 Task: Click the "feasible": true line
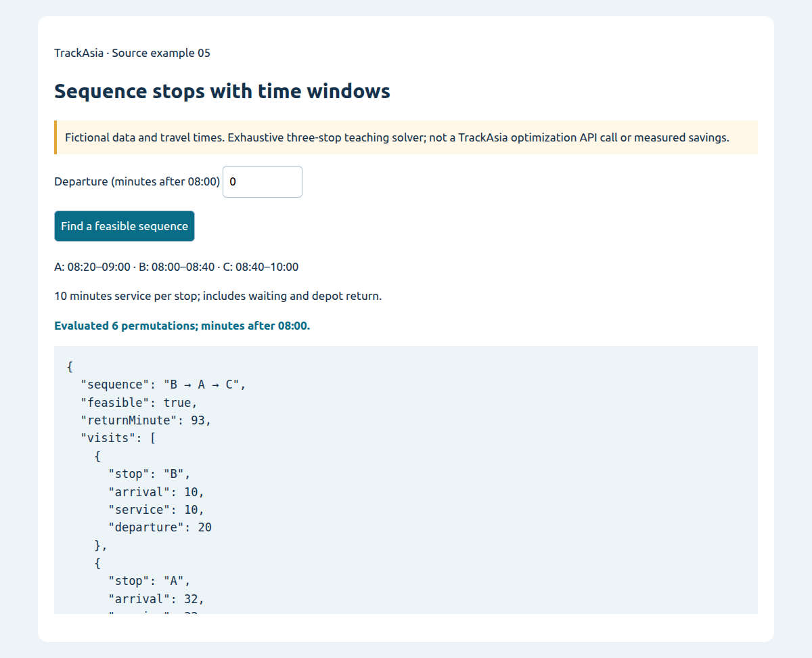139,402
